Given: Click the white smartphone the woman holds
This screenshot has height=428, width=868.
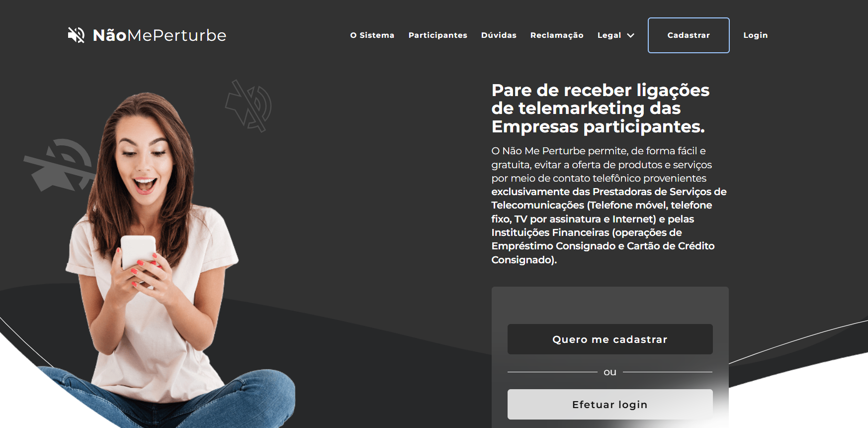Looking at the screenshot, I should (138, 253).
